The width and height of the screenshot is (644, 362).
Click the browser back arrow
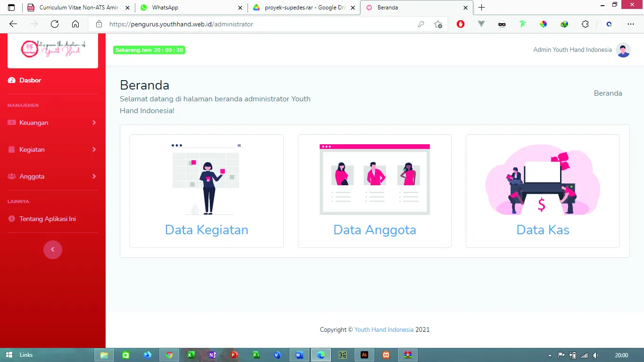pos(13,24)
